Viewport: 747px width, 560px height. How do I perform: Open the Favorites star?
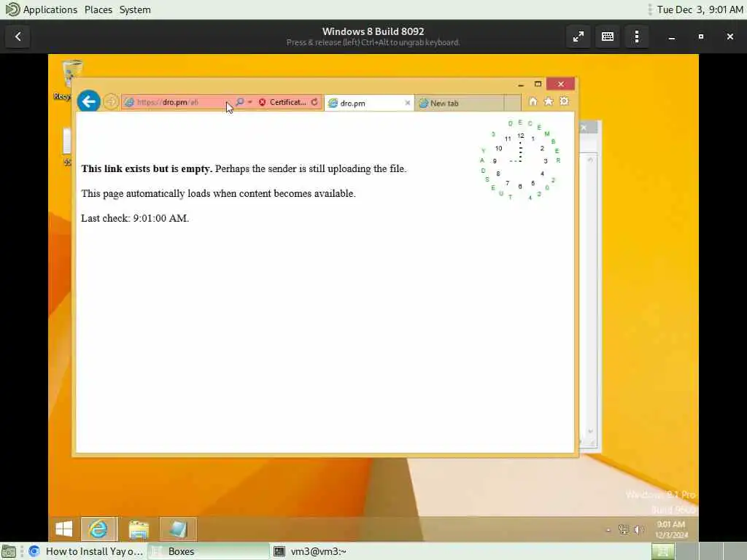click(549, 101)
